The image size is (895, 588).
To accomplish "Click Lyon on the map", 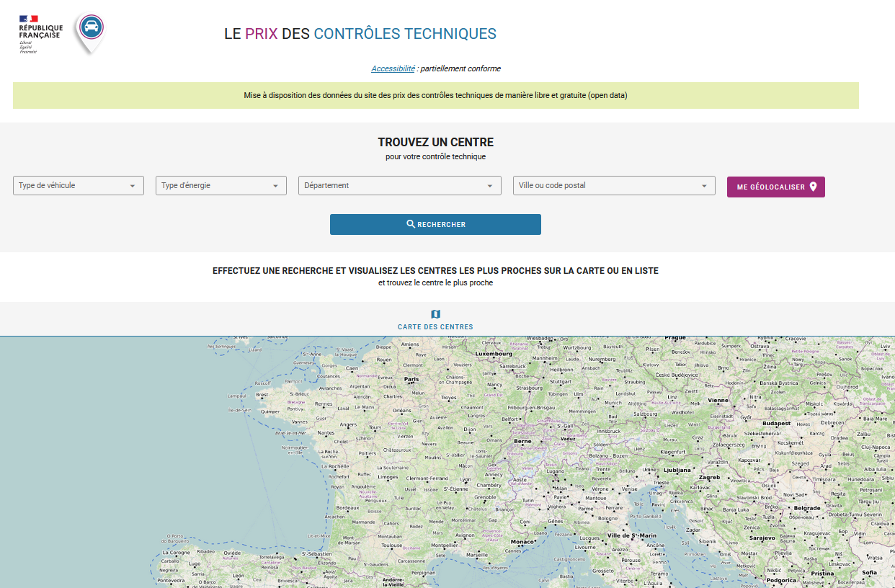I will pyautogui.click(x=466, y=479).
